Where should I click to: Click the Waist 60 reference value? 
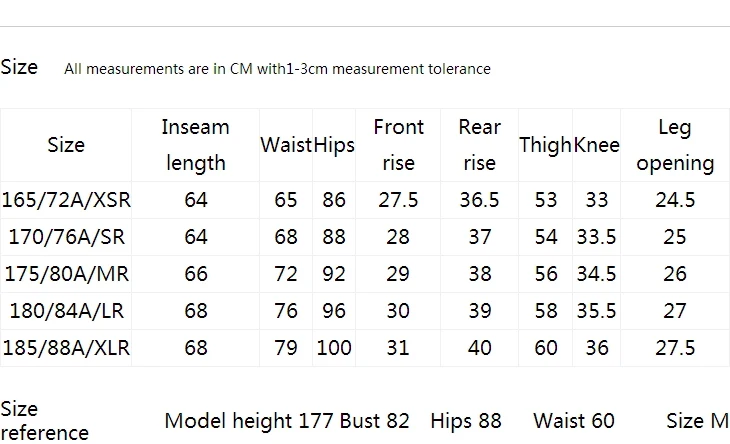pyautogui.click(x=574, y=421)
